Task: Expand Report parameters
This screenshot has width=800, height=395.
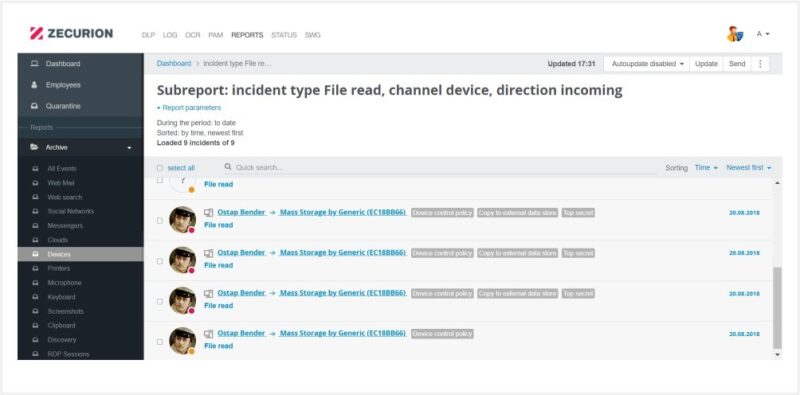Action: pyautogui.click(x=189, y=108)
